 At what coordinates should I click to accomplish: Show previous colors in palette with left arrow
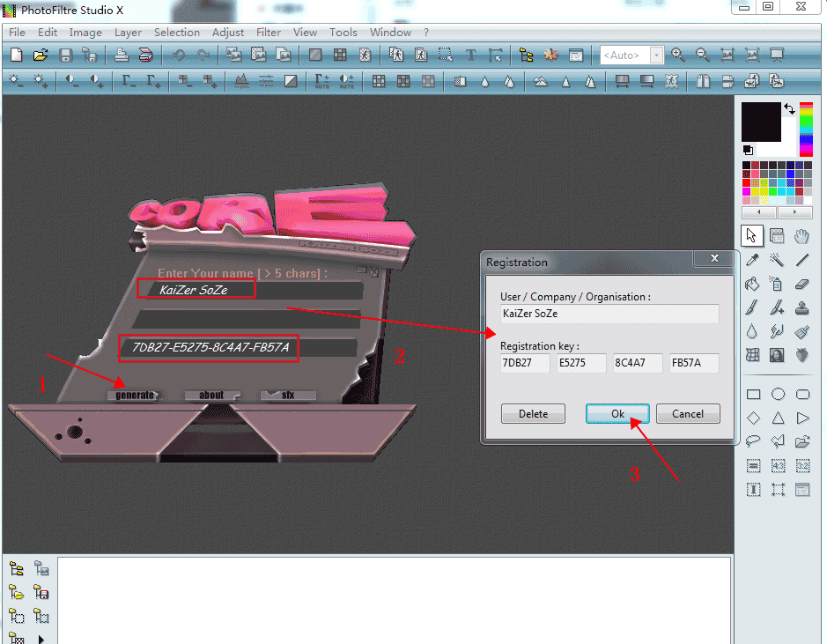[758, 212]
